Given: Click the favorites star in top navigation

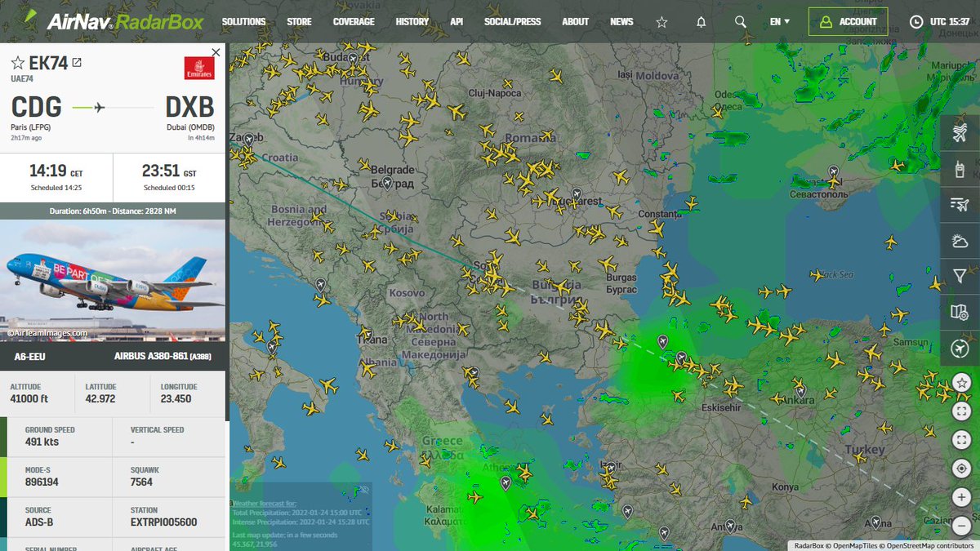Looking at the screenshot, I should [x=661, y=22].
